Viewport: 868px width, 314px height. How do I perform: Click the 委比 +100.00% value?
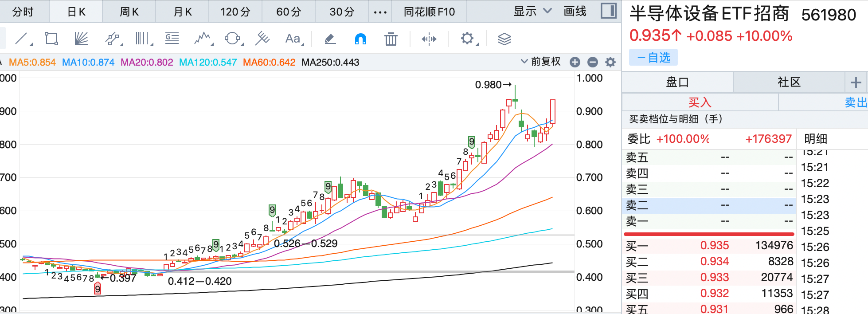683,139
